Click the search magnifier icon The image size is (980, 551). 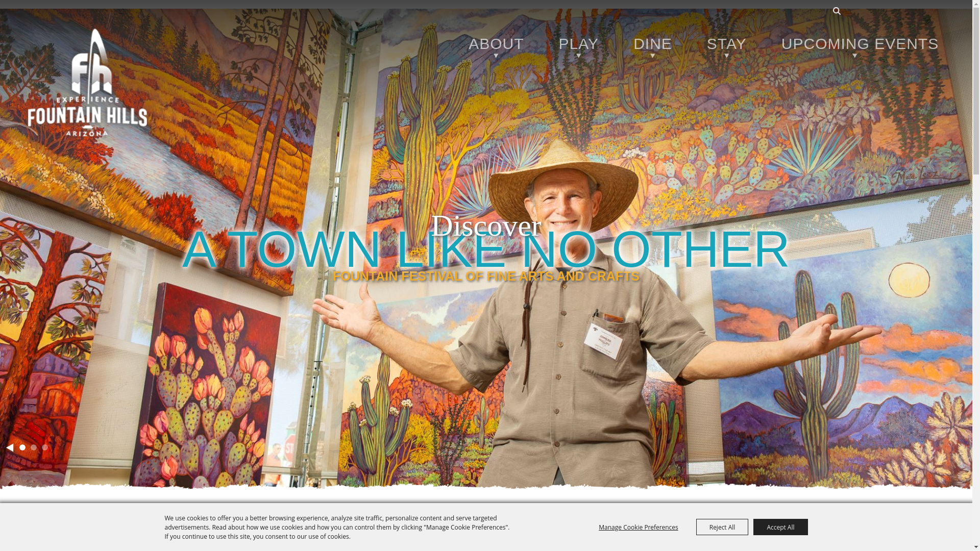837,11
